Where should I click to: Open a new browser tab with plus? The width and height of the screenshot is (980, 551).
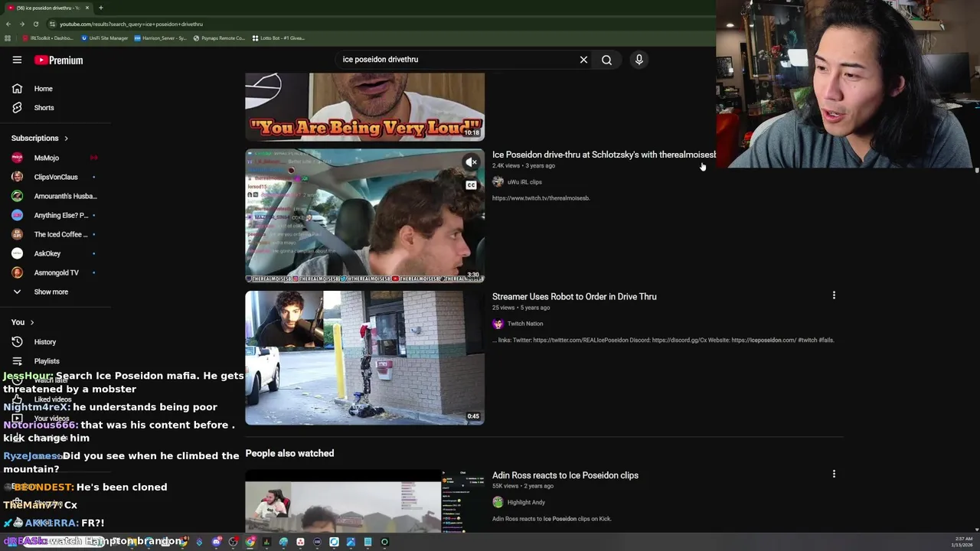point(100,8)
